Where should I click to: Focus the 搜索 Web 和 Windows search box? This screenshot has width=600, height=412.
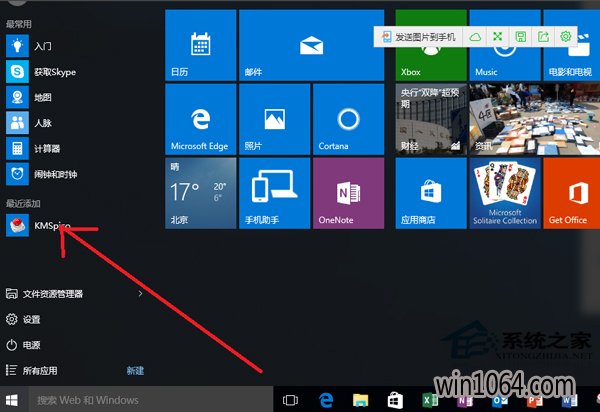(151, 400)
